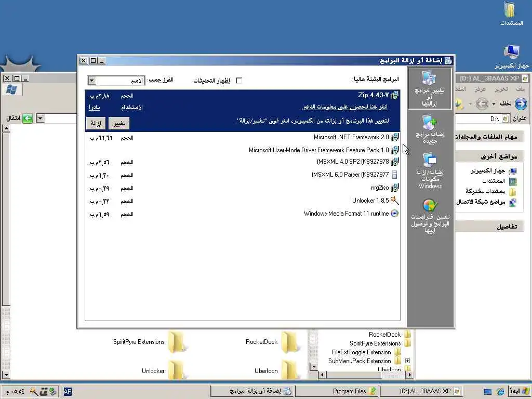Select the SpiritPyre Extensions tree item
The height and width of the screenshot is (399, 532).
pos(375,343)
